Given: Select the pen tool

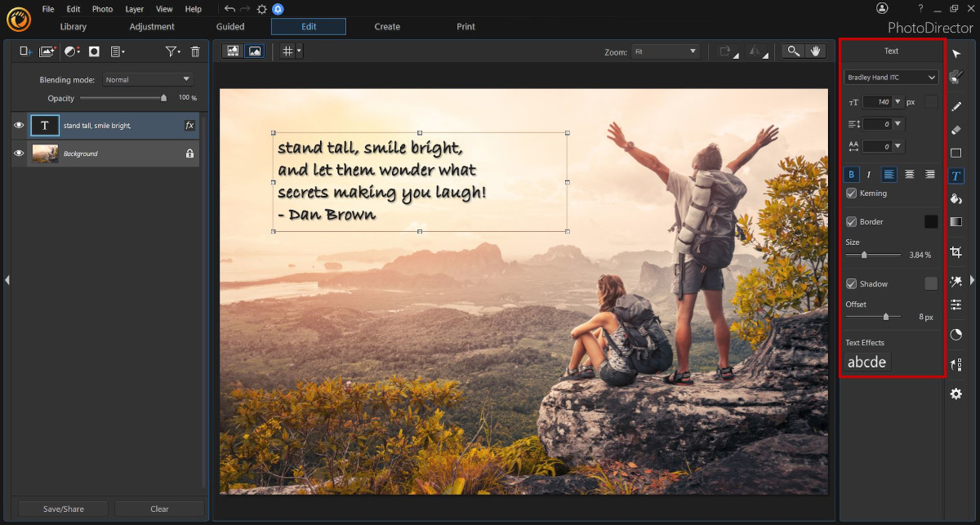Looking at the screenshot, I should click(956, 106).
